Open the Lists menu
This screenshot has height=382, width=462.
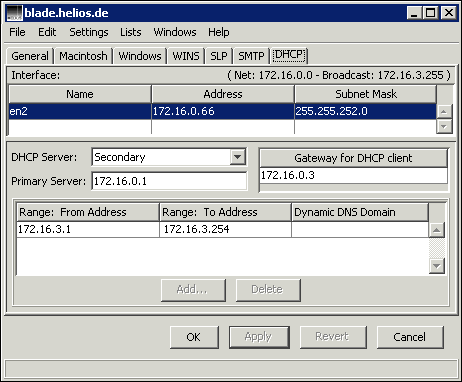[x=131, y=32]
